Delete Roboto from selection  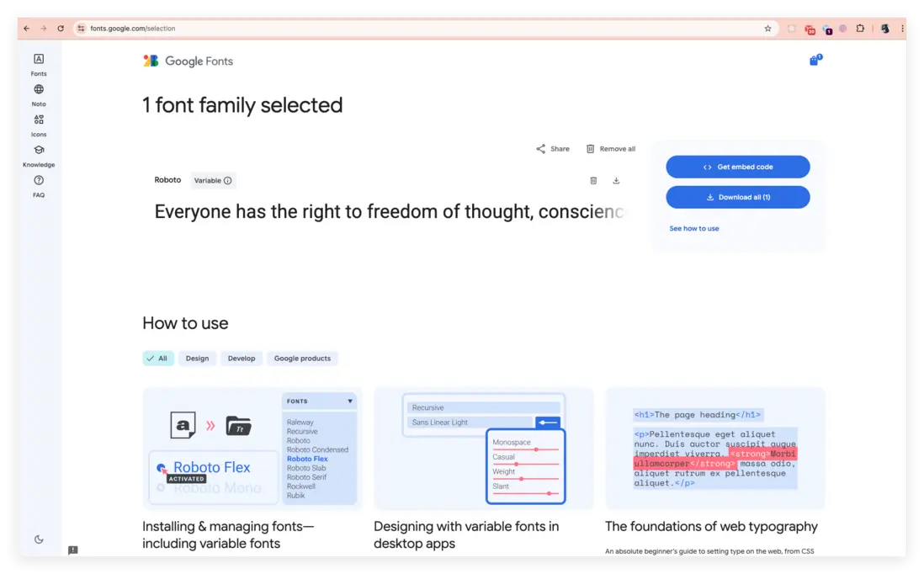coord(593,180)
